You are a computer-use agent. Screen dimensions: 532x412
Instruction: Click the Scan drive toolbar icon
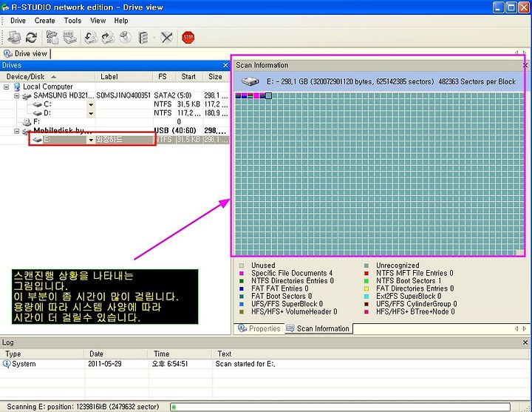click(69, 38)
